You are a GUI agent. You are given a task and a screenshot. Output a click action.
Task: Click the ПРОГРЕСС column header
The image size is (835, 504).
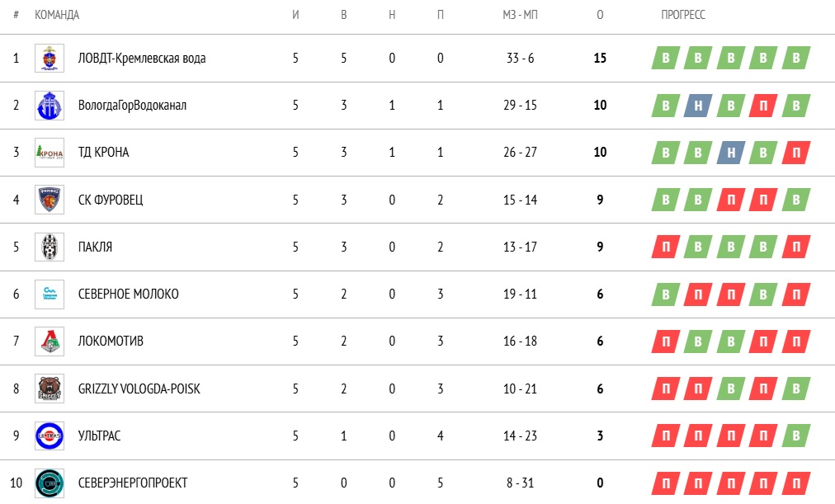(x=683, y=16)
